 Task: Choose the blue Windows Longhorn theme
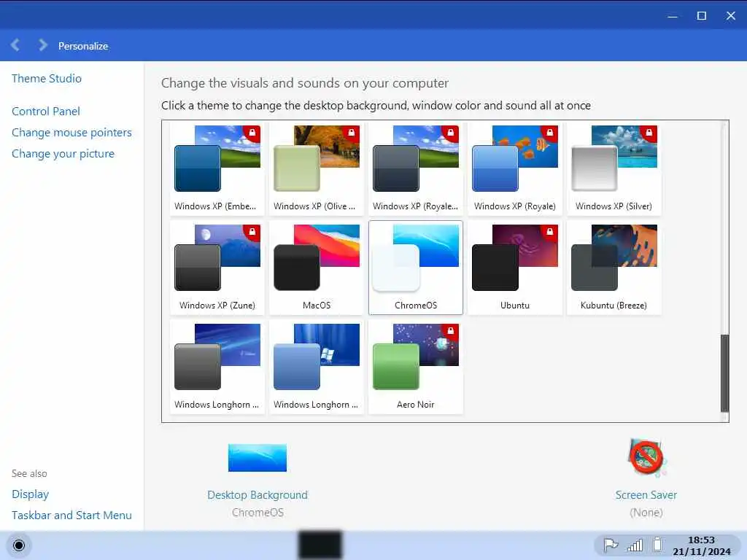tap(317, 367)
